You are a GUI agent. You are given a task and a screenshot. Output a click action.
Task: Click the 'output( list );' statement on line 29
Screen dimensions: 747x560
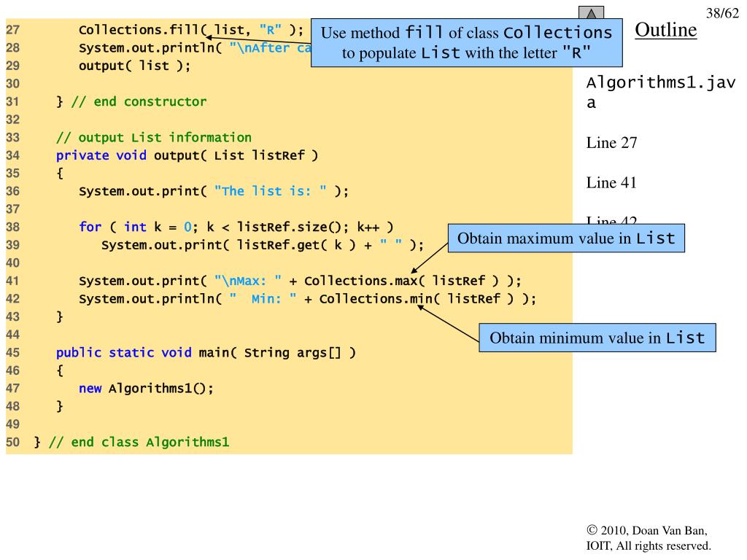[134, 66]
